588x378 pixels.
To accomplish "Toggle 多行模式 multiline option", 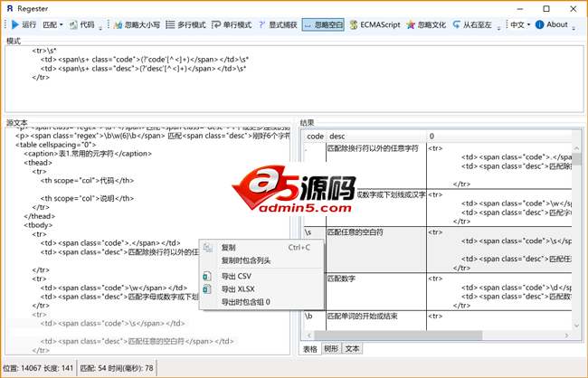I will 185,24.
